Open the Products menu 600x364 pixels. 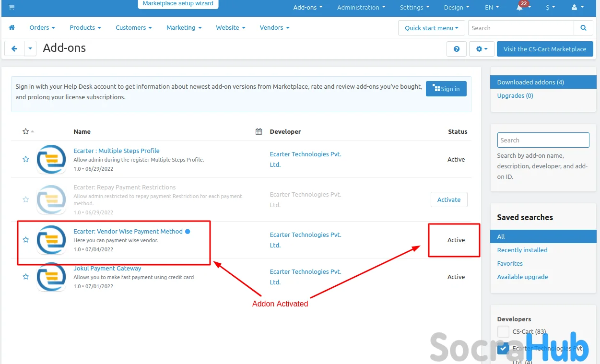85,28
